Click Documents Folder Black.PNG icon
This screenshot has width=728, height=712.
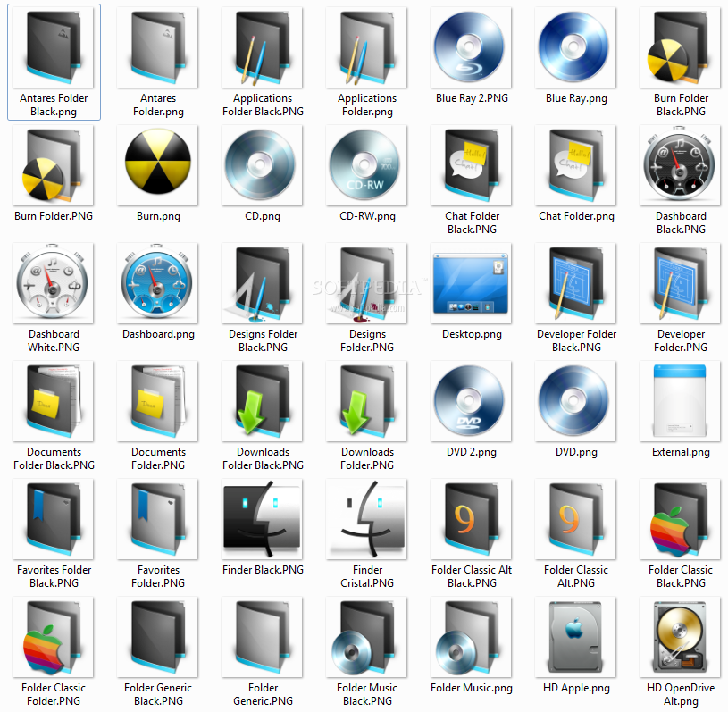(x=54, y=401)
